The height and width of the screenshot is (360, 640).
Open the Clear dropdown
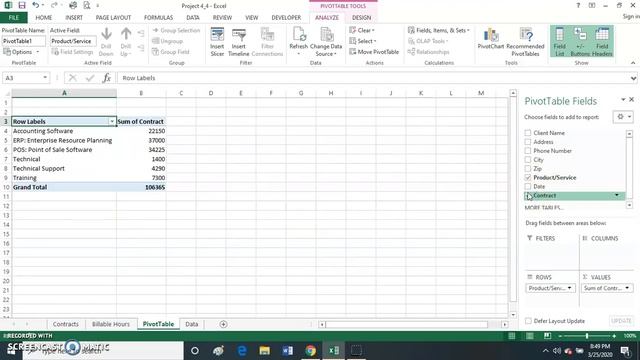click(x=362, y=30)
